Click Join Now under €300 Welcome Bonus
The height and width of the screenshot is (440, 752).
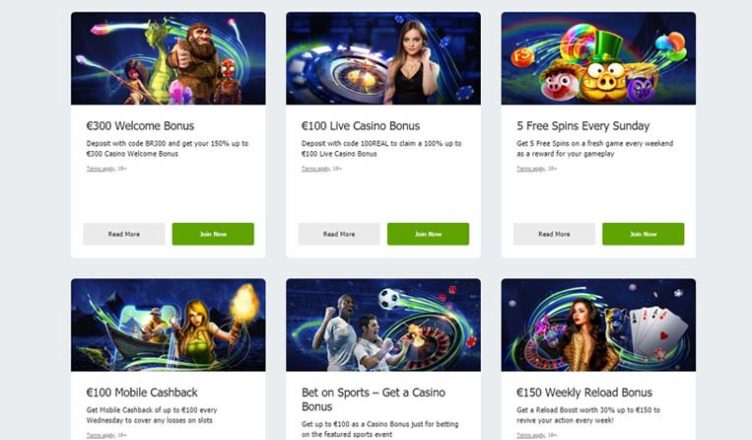point(213,234)
